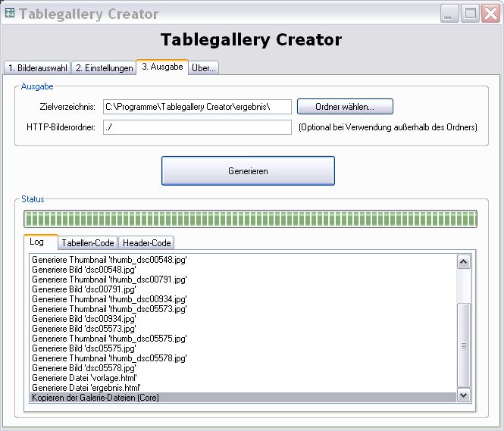Select the 3. Ausgabe tab

[162, 67]
